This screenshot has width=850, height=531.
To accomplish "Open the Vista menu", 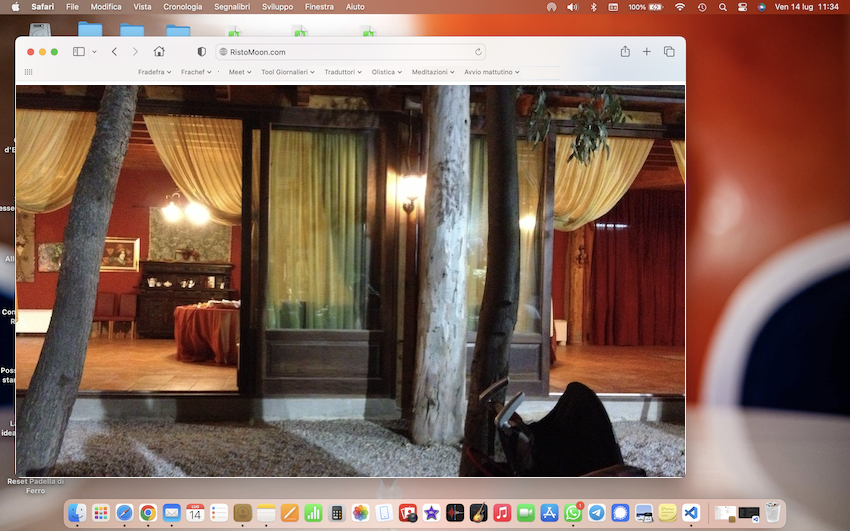I will pyautogui.click(x=143, y=7).
